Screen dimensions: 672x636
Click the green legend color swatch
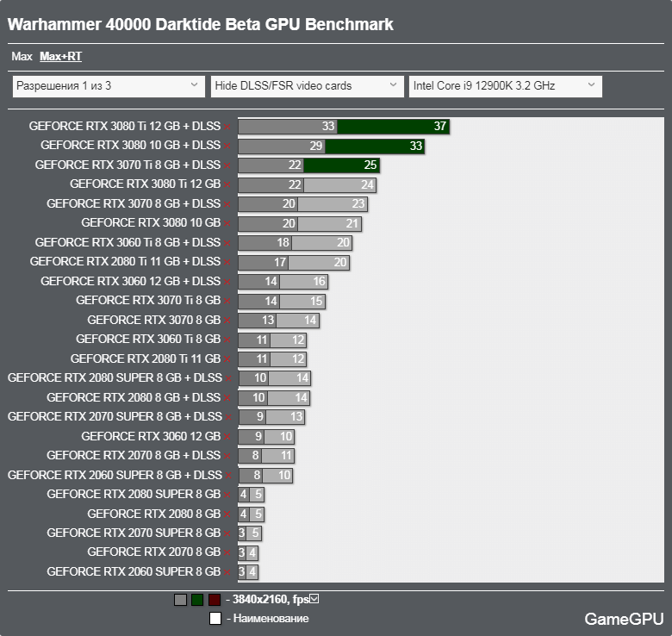click(x=197, y=600)
